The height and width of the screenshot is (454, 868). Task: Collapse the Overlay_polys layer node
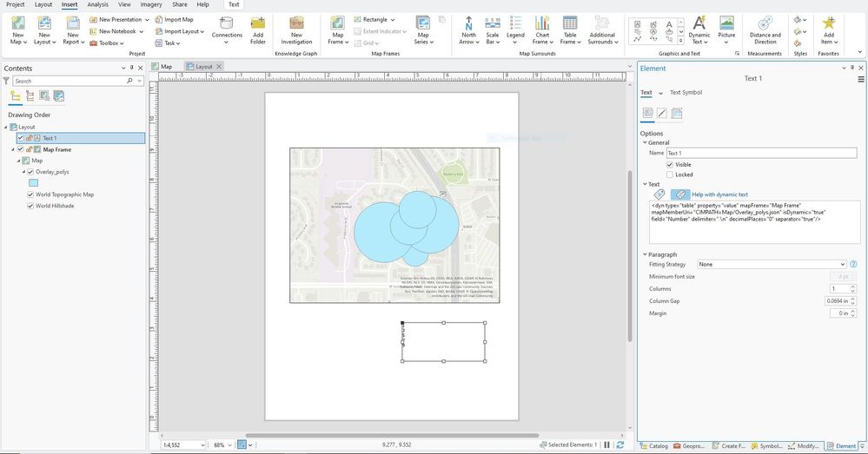click(25, 172)
